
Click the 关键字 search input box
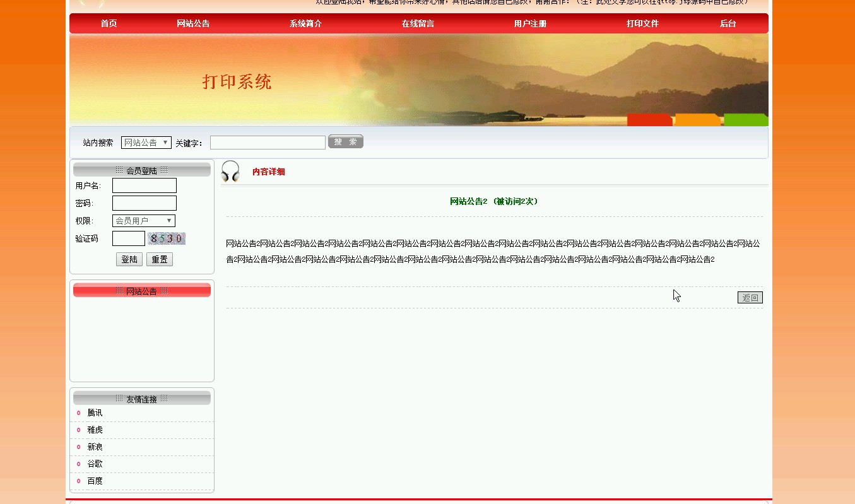coord(268,143)
